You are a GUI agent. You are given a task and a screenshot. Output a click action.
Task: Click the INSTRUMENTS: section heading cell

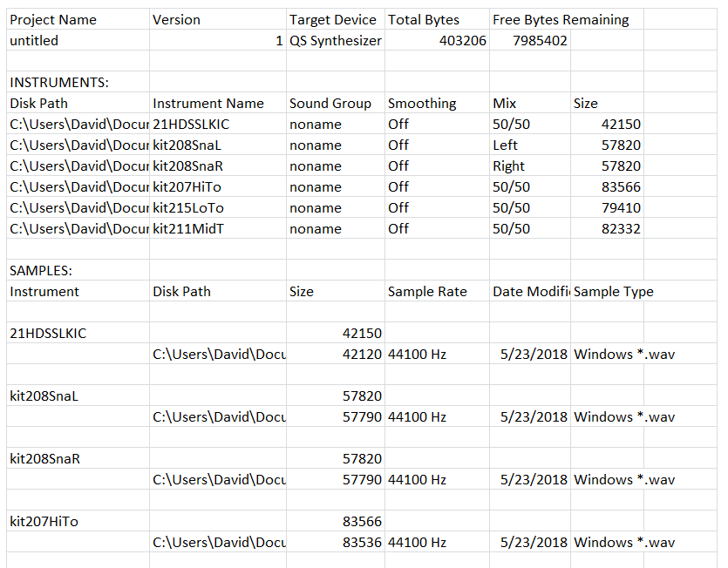pyautogui.click(x=59, y=82)
